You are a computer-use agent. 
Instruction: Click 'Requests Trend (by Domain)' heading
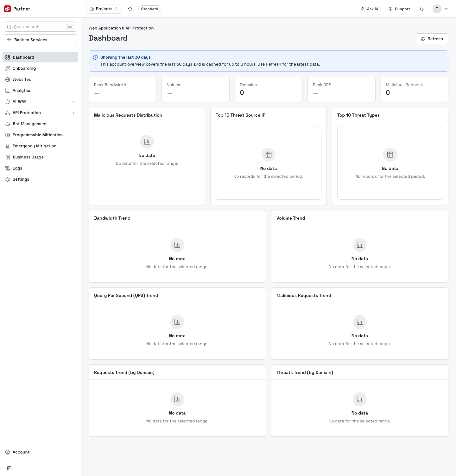pyautogui.click(x=124, y=372)
